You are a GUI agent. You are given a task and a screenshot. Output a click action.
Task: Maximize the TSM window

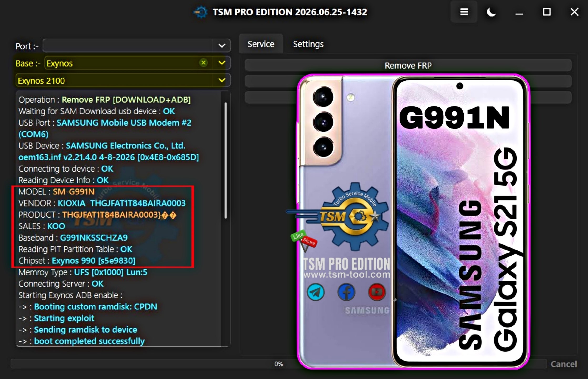[x=547, y=12]
